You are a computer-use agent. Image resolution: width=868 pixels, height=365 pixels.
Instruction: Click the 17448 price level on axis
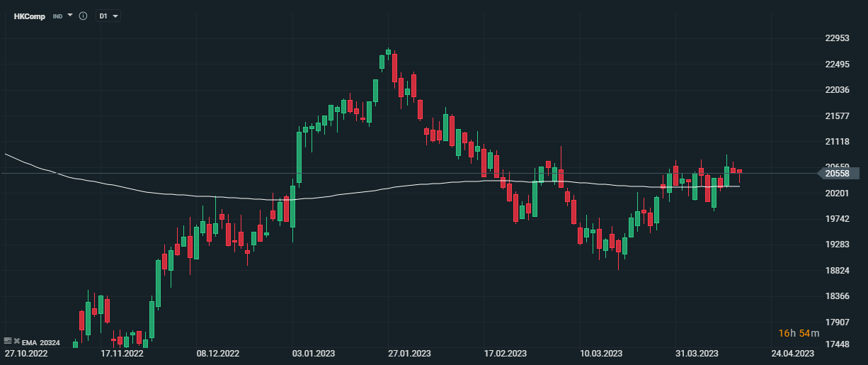pyautogui.click(x=836, y=344)
